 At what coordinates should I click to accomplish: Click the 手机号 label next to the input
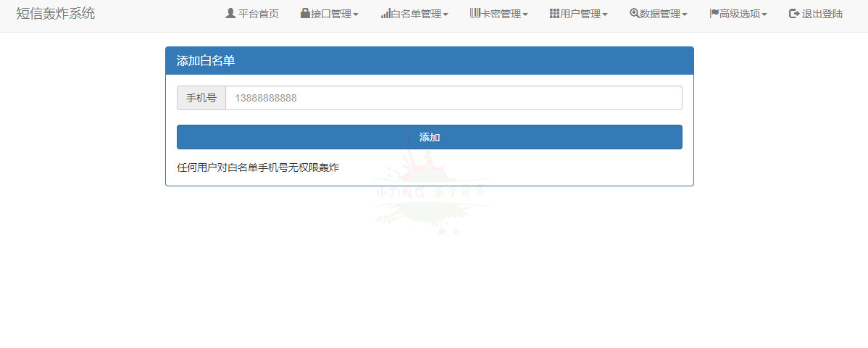pyautogui.click(x=201, y=98)
